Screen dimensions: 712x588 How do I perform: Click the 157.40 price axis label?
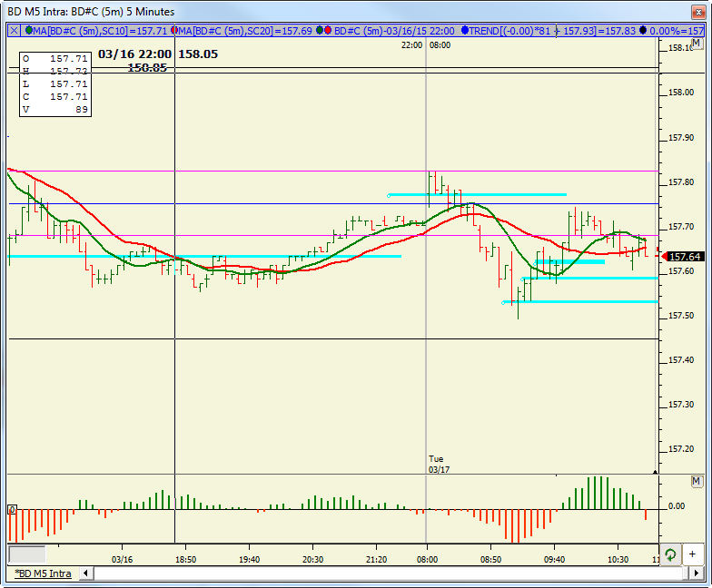(681, 360)
